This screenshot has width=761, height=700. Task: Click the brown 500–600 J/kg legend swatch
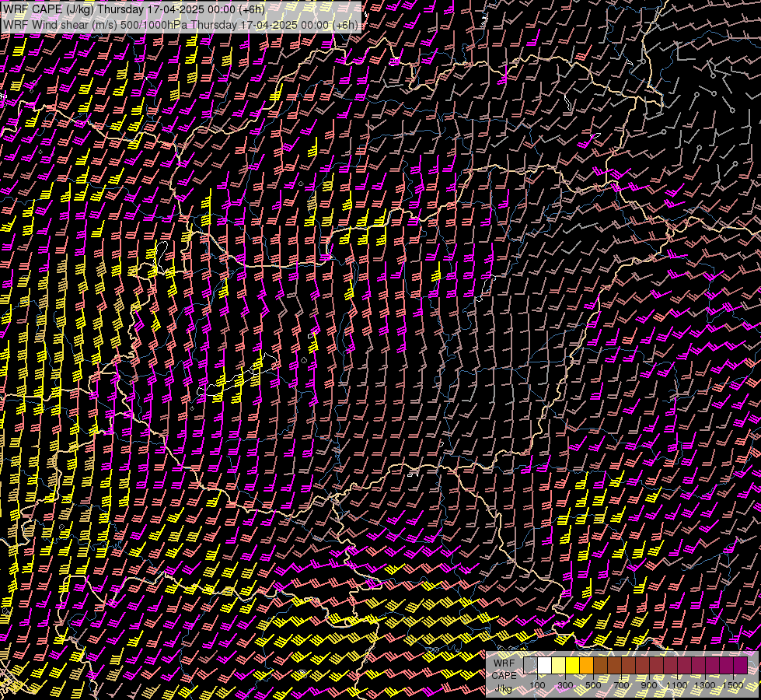tap(600, 665)
